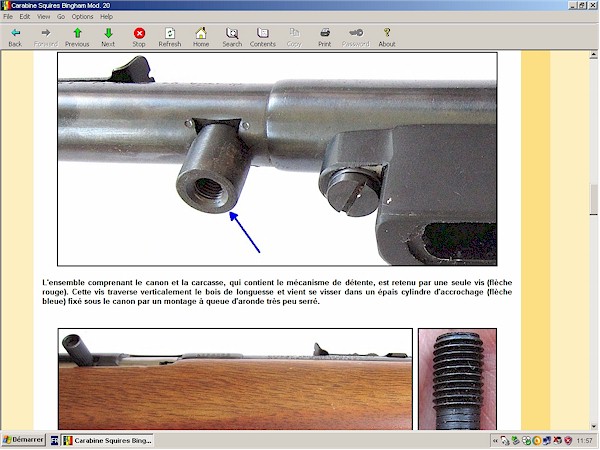Click the FR language indicator in taskbar
The height and width of the screenshot is (450, 600).
(x=54, y=440)
